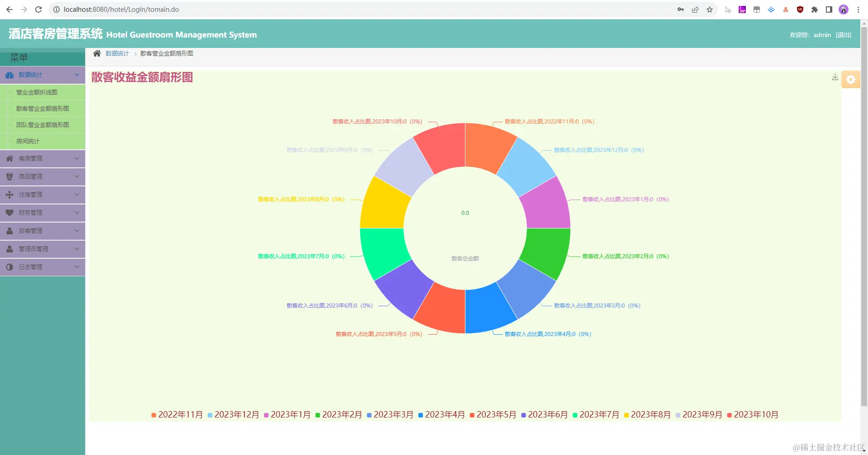The width and height of the screenshot is (868, 455).
Task: Click the 旅客管理 person icon
Action: 9,231
